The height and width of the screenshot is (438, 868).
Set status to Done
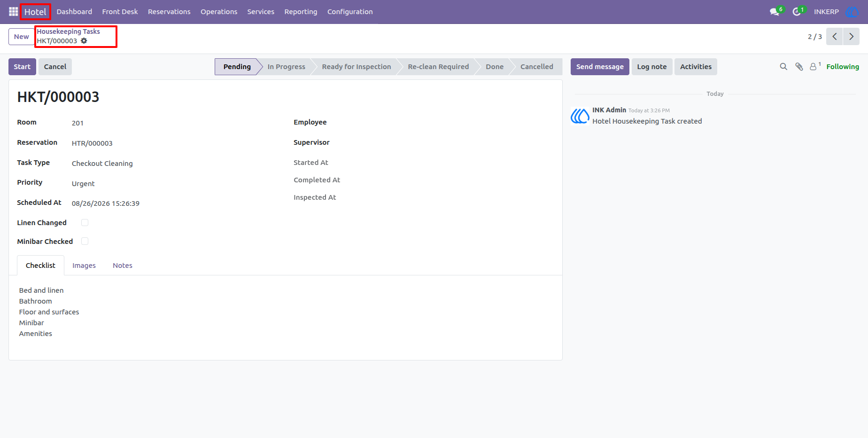[495, 67]
